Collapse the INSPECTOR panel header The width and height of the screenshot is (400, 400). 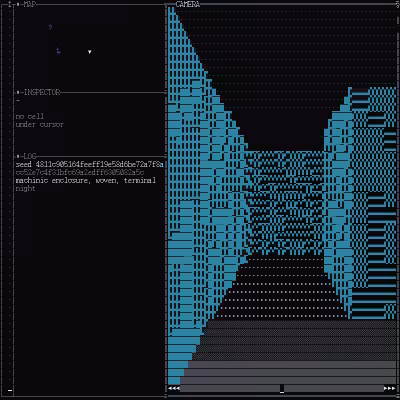tap(42, 92)
